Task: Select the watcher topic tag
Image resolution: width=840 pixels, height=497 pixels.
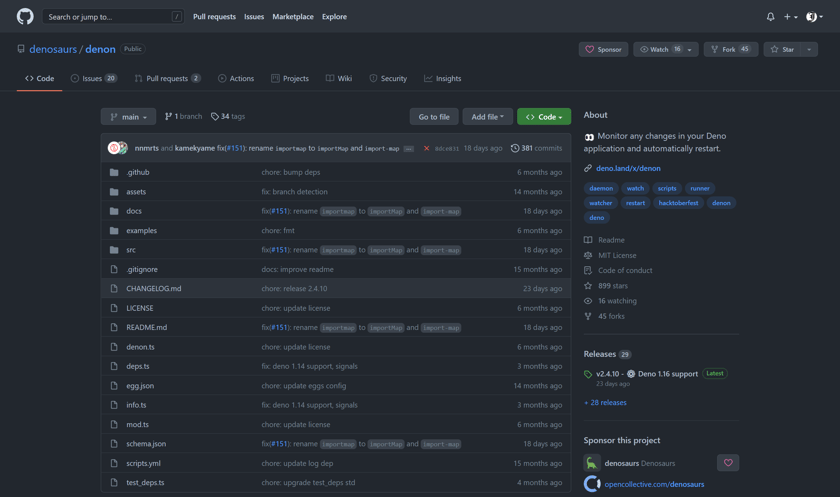Action: 601,203
